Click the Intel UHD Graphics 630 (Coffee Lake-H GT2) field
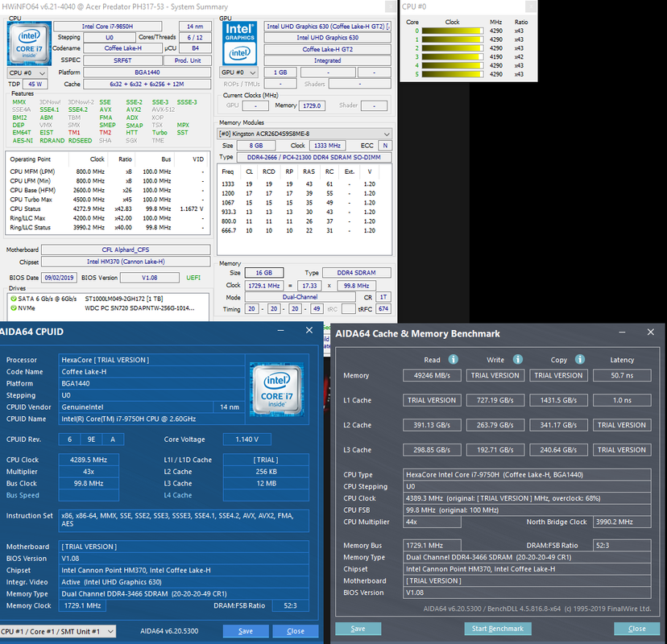This screenshot has height=644, width=667. click(327, 27)
